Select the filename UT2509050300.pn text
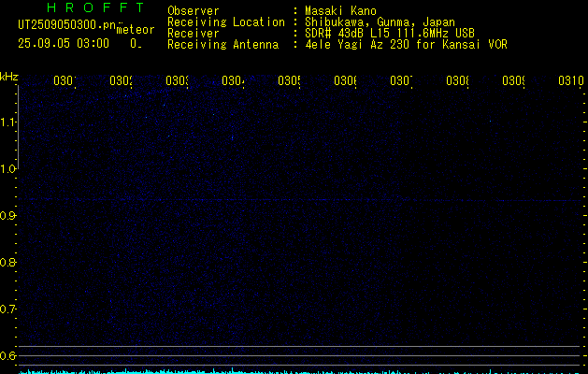 point(66,25)
